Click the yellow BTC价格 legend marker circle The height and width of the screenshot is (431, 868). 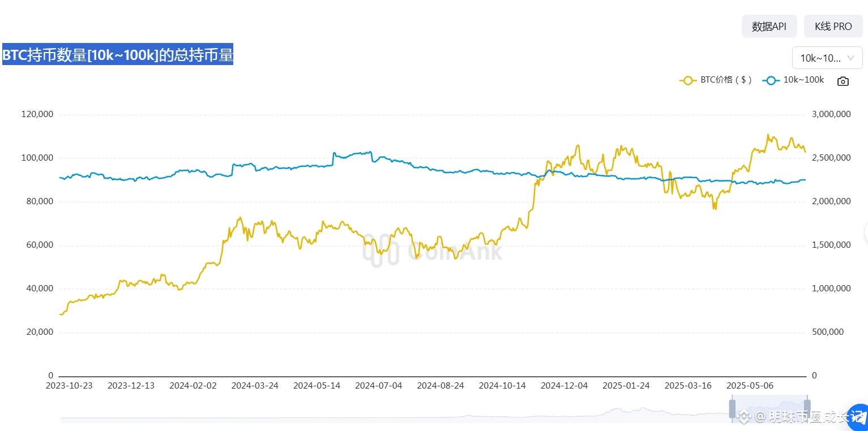(688, 81)
